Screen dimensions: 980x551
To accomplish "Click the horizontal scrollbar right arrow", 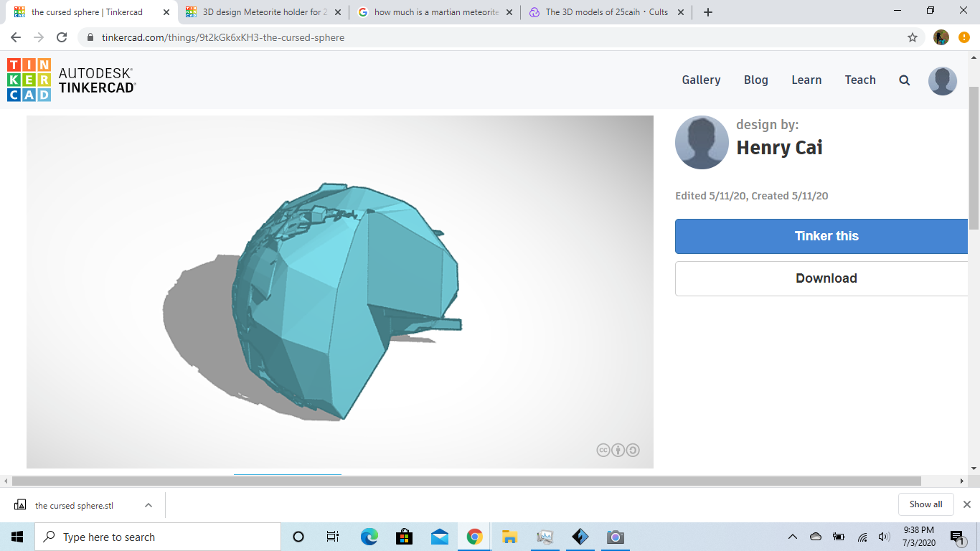I will coord(962,481).
